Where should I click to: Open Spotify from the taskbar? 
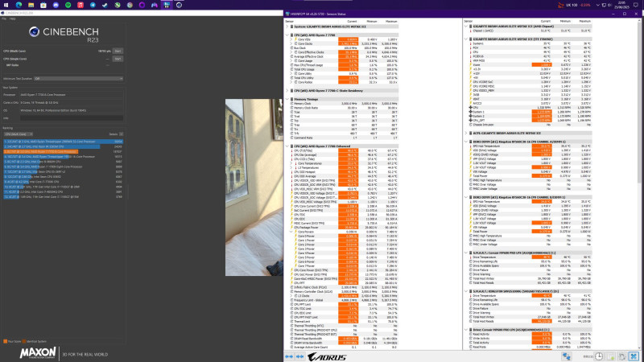(68, 5)
